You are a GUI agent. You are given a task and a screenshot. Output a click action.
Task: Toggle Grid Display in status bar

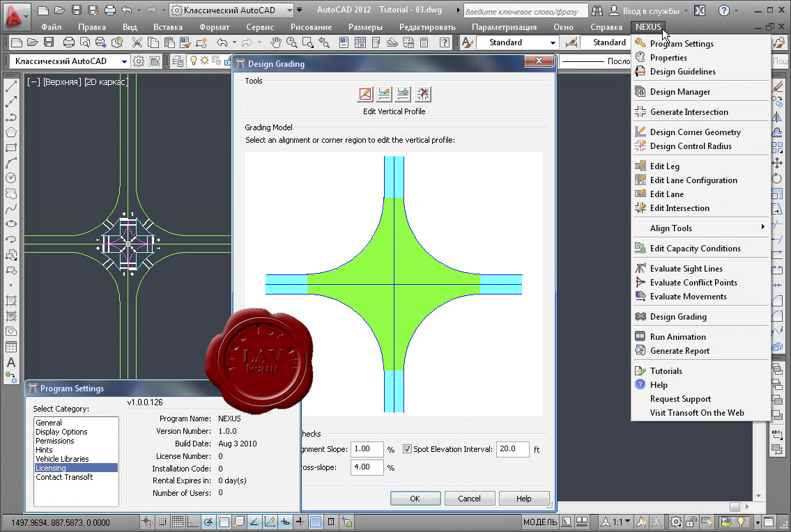(178, 522)
